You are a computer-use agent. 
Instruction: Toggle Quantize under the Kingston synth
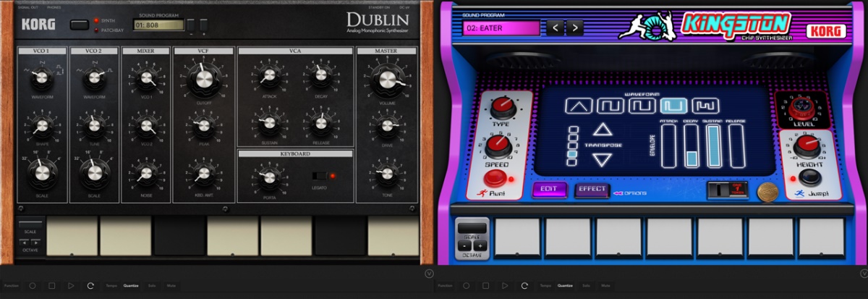click(565, 286)
